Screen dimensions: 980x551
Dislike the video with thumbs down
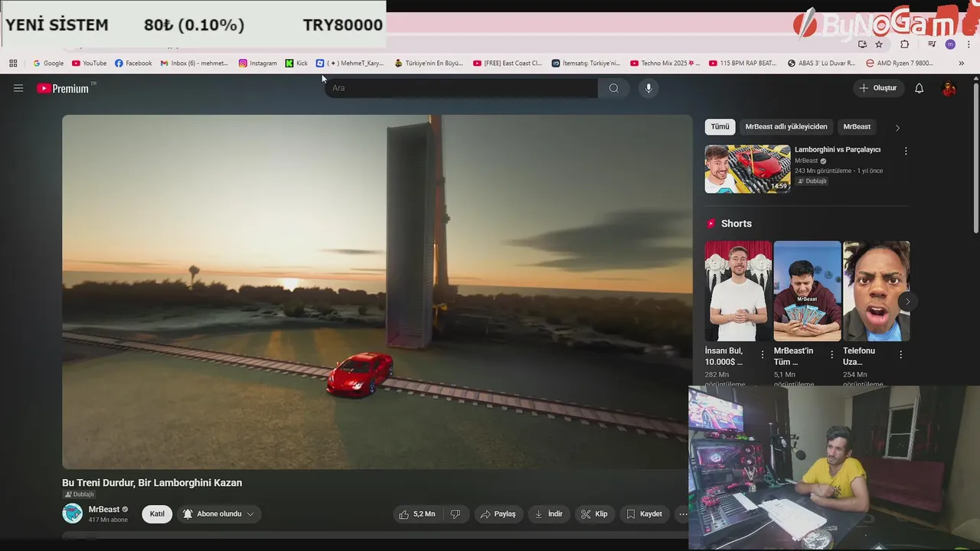pyautogui.click(x=456, y=514)
